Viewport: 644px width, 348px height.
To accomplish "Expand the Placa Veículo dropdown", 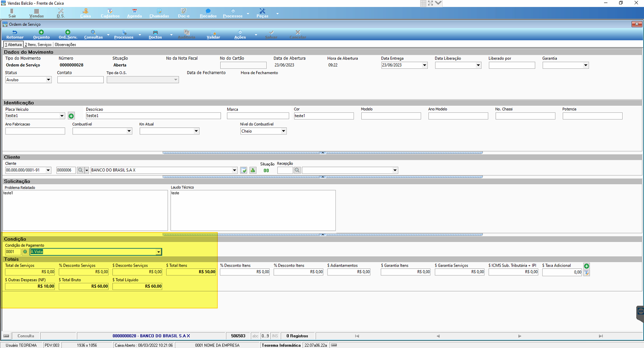I will click(x=62, y=116).
